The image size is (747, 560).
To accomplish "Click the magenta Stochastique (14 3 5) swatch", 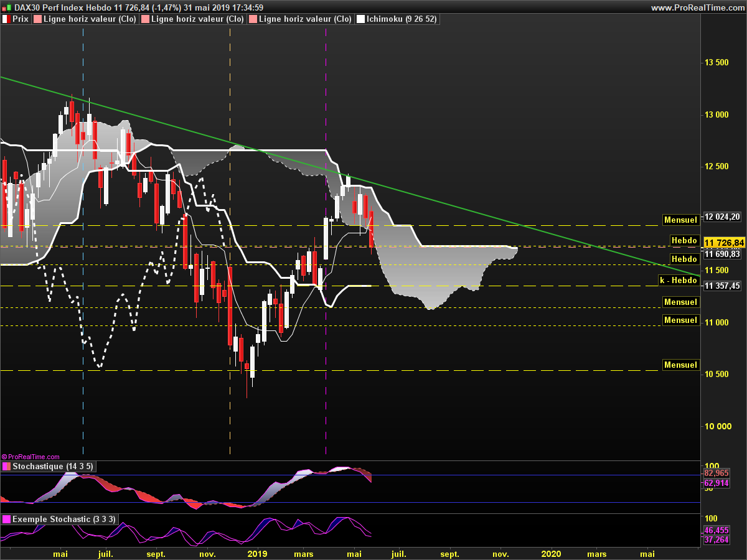I will click(6, 466).
